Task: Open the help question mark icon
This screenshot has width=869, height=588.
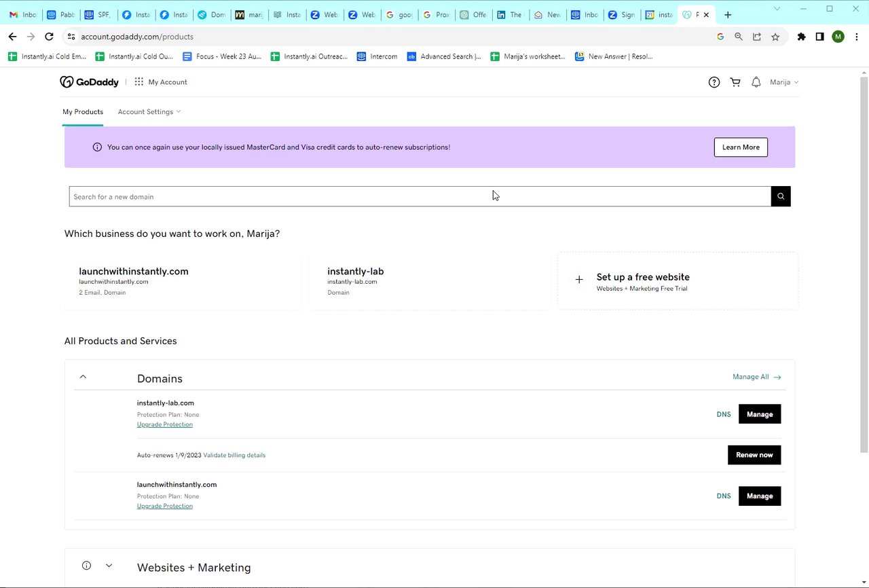Action: 714,82
